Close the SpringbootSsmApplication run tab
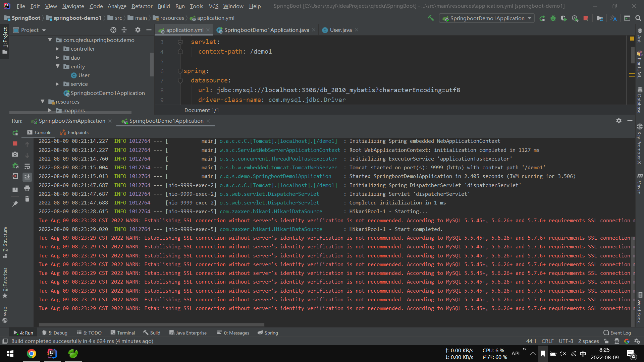 click(x=110, y=121)
